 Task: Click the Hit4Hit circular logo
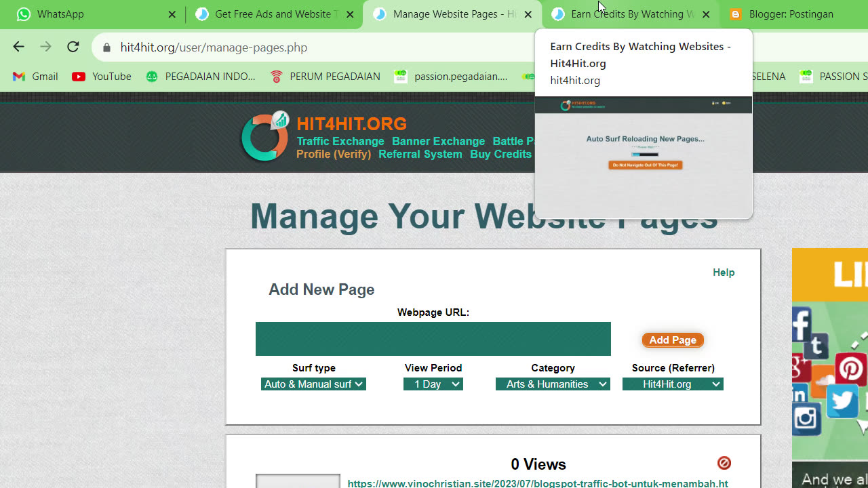coord(265,136)
